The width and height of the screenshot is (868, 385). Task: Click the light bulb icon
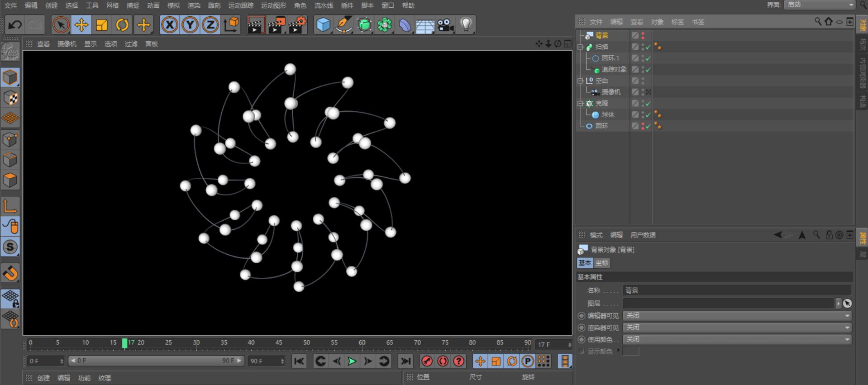tap(466, 25)
